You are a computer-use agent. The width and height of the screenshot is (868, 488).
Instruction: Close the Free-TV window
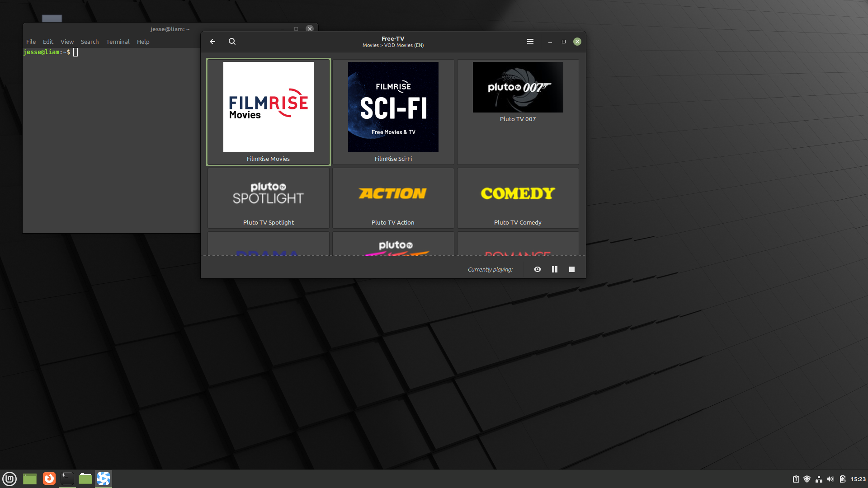(x=577, y=42)
